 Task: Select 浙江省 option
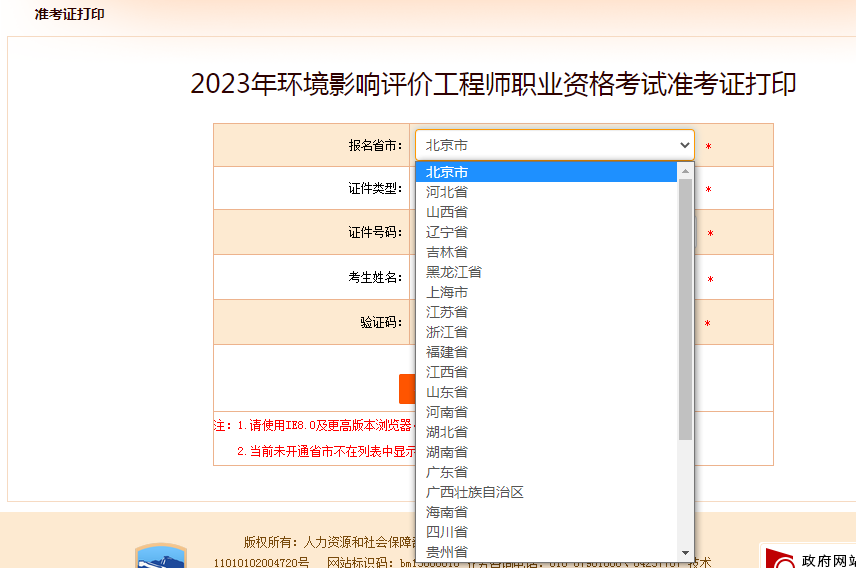coord(546,332)
